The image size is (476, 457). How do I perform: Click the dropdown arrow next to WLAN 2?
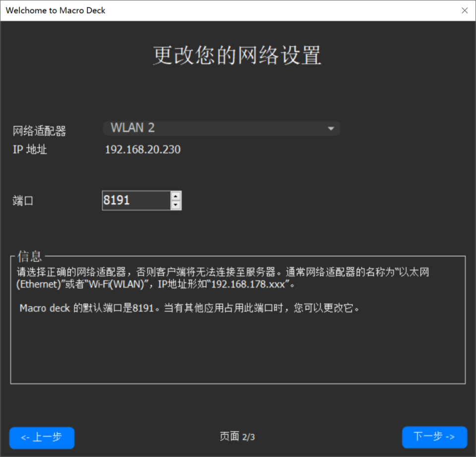coord(331,128)
